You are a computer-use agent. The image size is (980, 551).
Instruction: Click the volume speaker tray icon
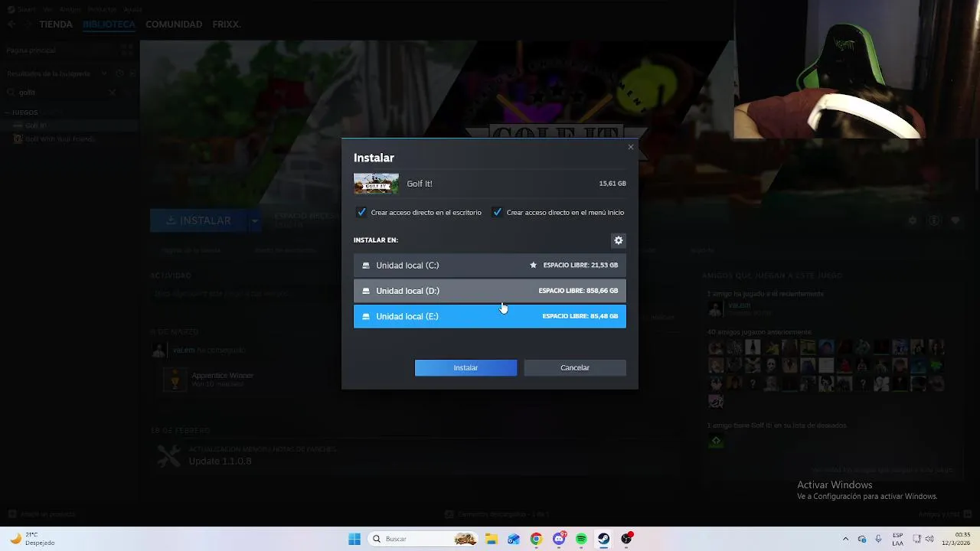tap(929, 539)
